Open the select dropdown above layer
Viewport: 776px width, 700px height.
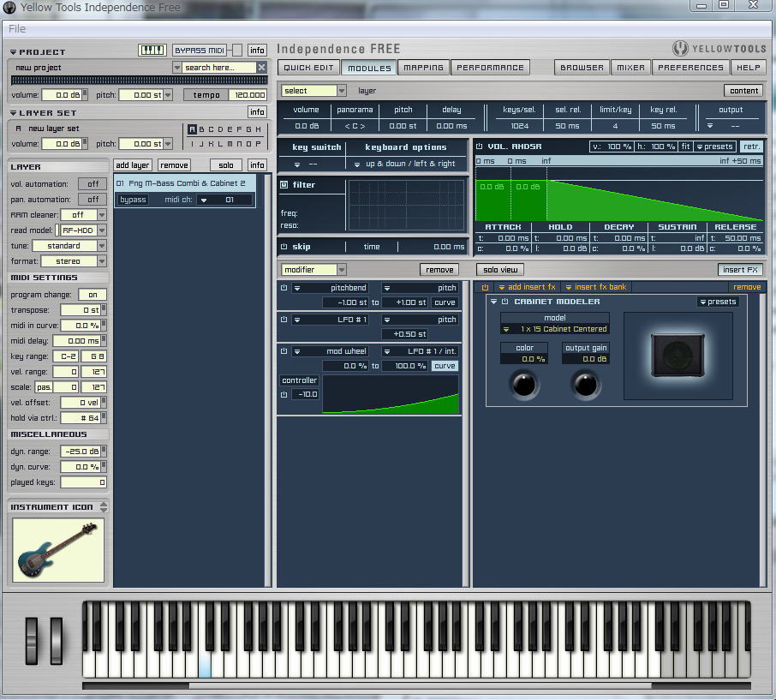[342, 91]
